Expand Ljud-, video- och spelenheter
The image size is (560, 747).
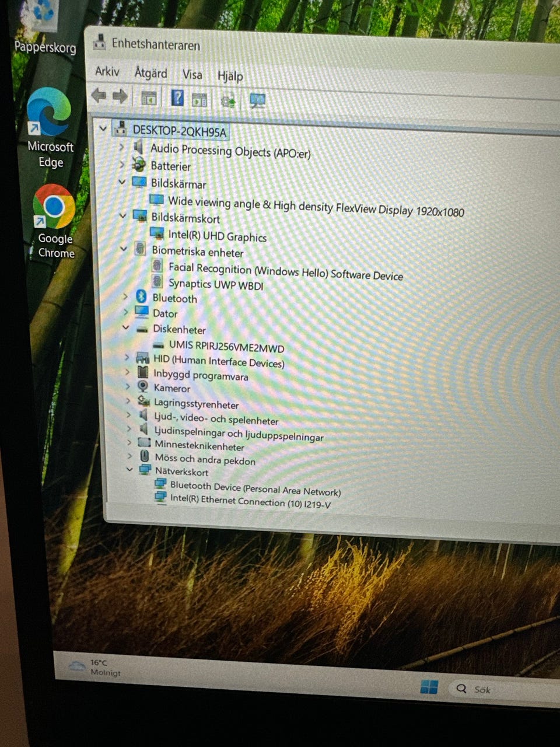[x=128, y=415]
